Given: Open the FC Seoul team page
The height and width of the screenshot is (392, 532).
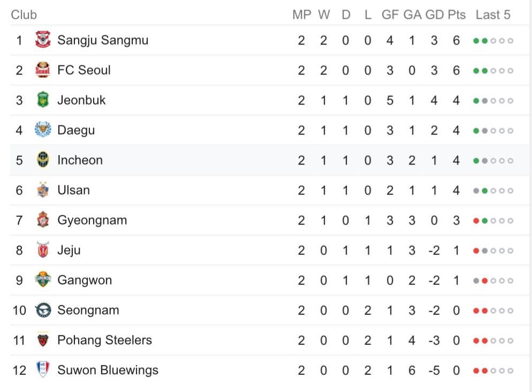Looking at the screenshot, I should click(83, 70).
